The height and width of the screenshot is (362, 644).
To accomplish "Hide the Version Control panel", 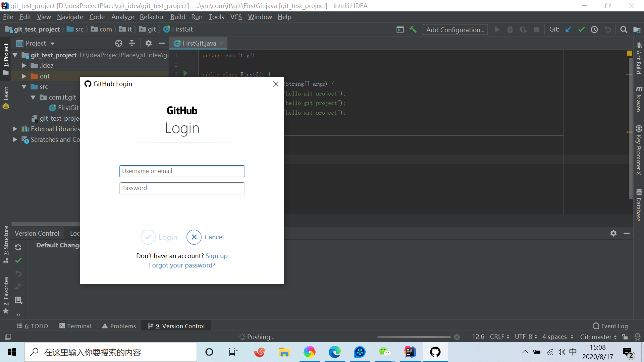I will [x=627, y=233].
